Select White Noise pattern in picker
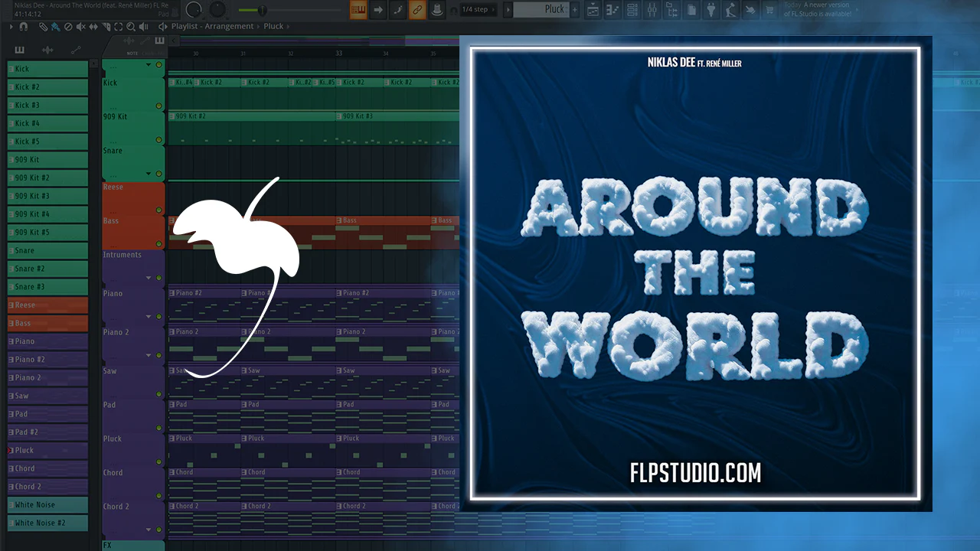The image size is (980, 551). pos(47,504)
